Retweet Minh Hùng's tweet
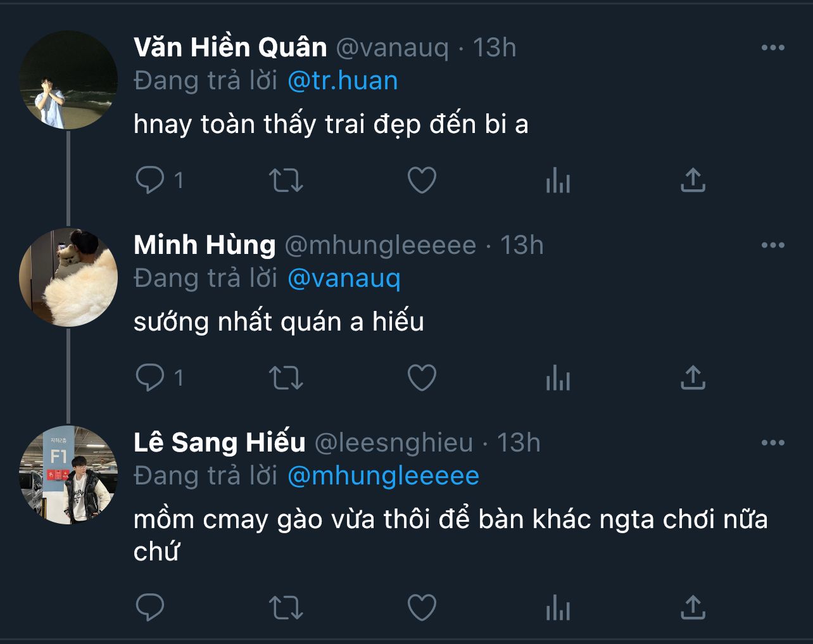The height and width of the screenshot is (644, 813). [286, 378]
